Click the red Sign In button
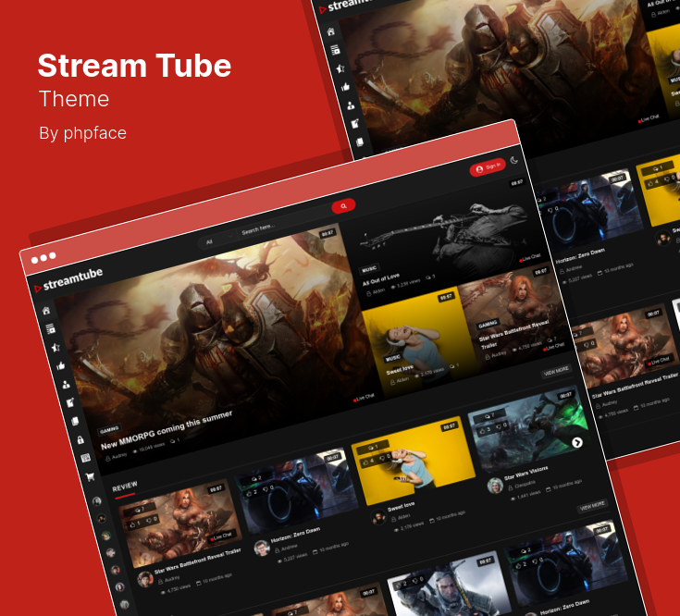This screenshot has height=616, width=680. pyautogui.click(x=488, y=167)
